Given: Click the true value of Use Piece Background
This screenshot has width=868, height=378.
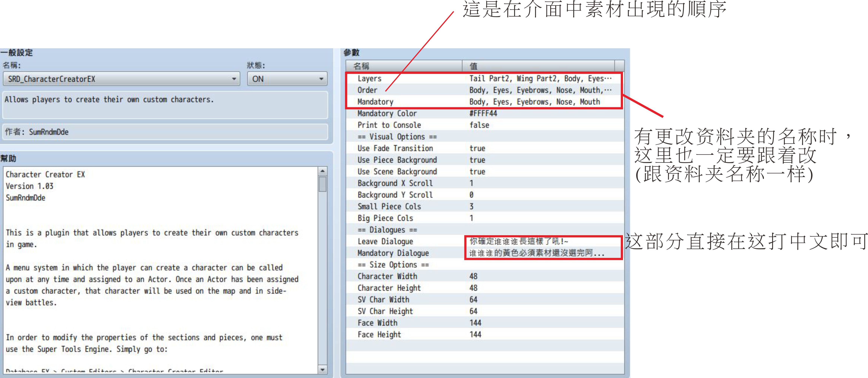Looking at the screenshot, I should point(477,160).
